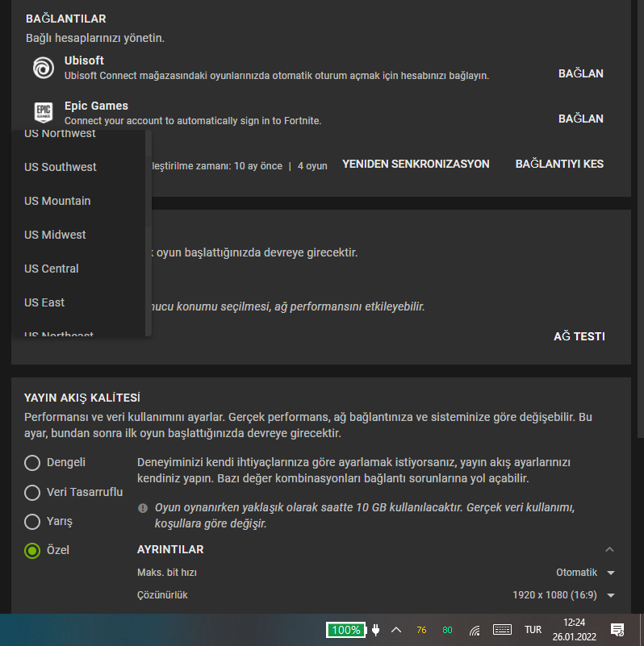644x646 pixels.
Task: Click the YAYIN AKIŞ KALİTESİ heading
Action: coord(82,398)
